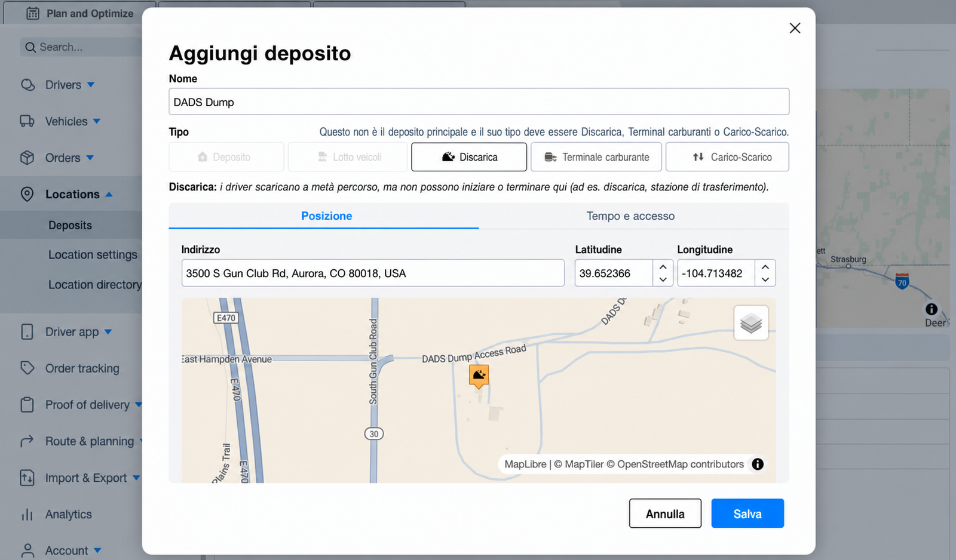Screen dimensions: 956x560
Task: Click the Import & Export icon
Action: click(x=27, y=478)
